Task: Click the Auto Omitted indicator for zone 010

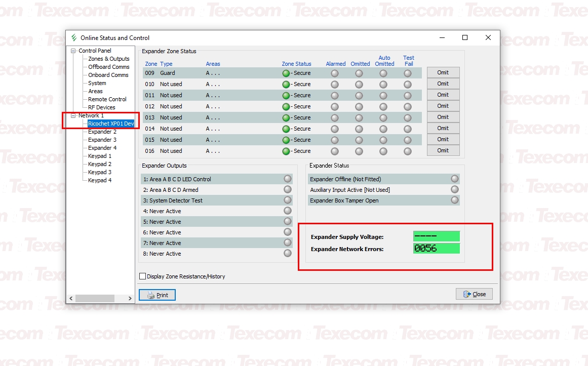Action: pyautogui.click(x=383, y=85)
